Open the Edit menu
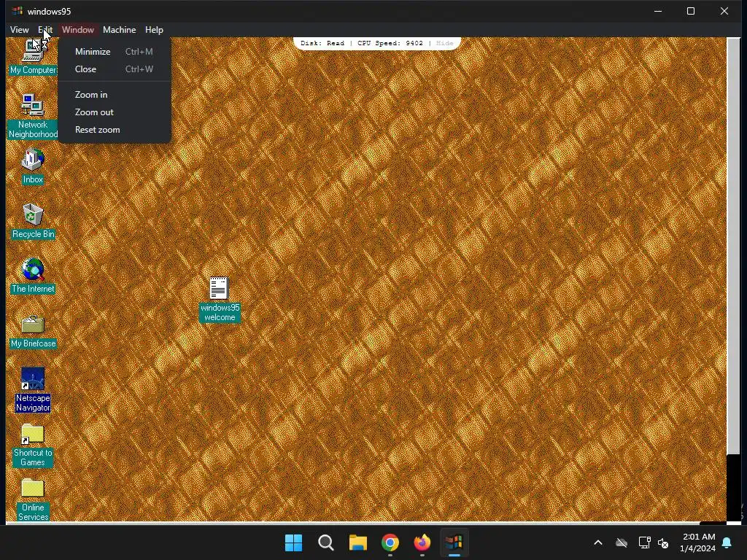 point(45,29)
